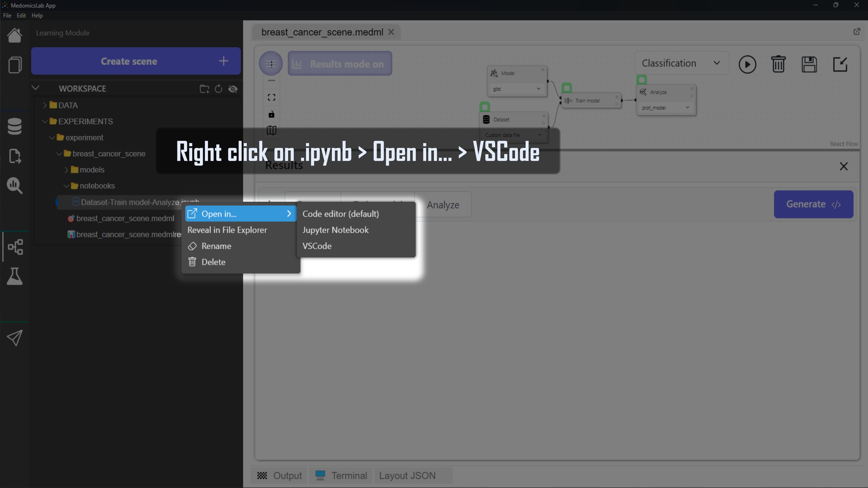Viewport: 868px width, 488px height.
Task: Collapse the notebooks folder
Action: coord(97,186)
